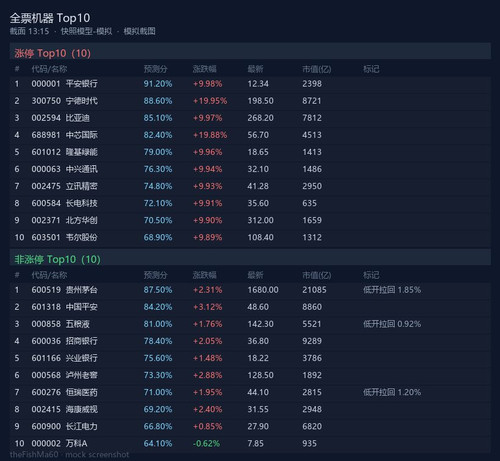Image resolution: width=500 pixels, height=461 pixels.
Task: Open 000858 五粮液 entry
Action: click(250, 324)
